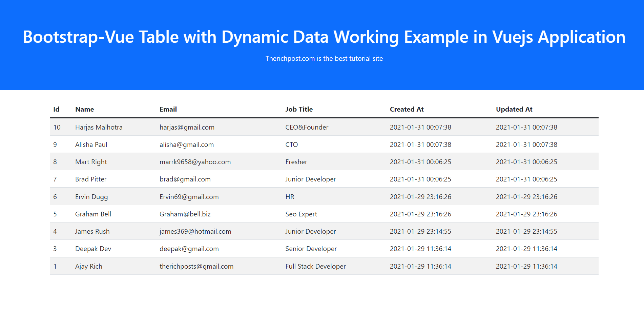Click the Updated At column header
The height and width of the screenshot is (309, 644).
(514, 109)
